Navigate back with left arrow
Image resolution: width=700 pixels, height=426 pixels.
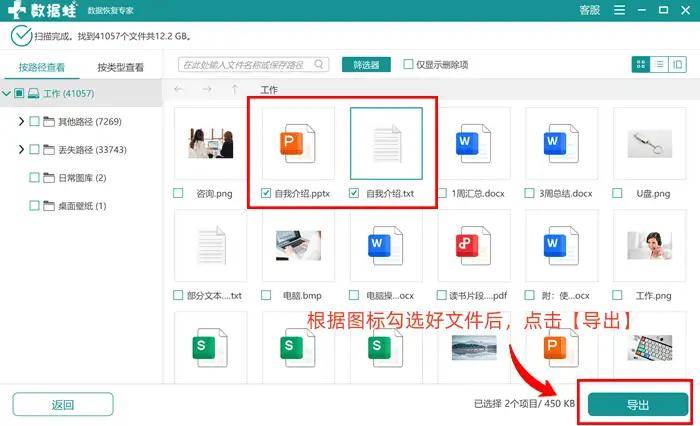(x=180, y=89)
